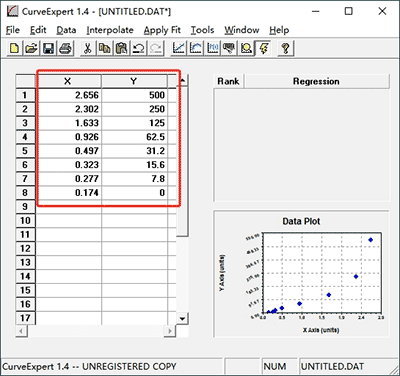Open the Data menu
Screen dimensions: 400x376
pos(66,30)
